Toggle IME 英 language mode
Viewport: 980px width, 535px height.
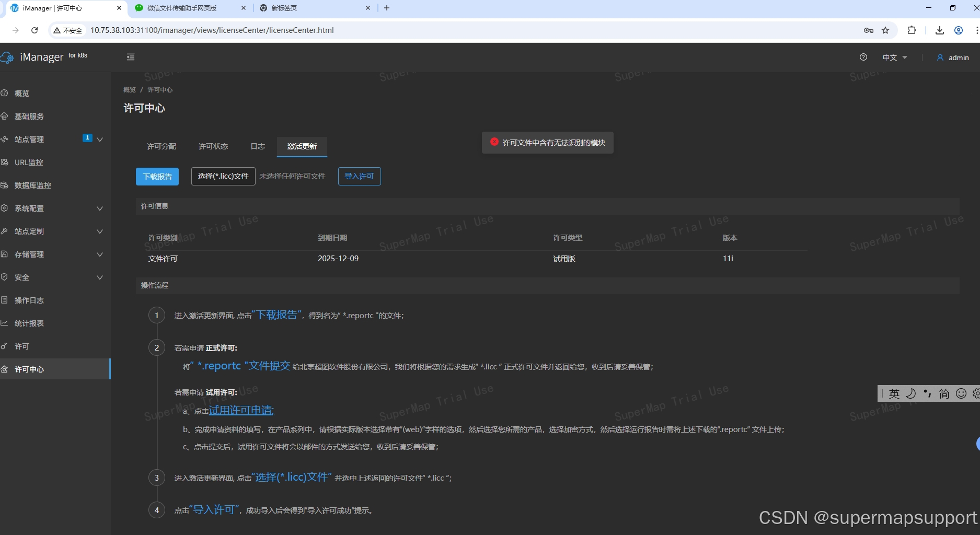coord(894,394)
